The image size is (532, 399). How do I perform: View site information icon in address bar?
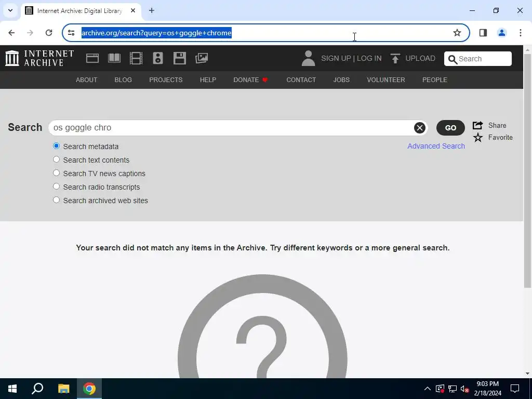pyautogui.click(x=71, y=33)
